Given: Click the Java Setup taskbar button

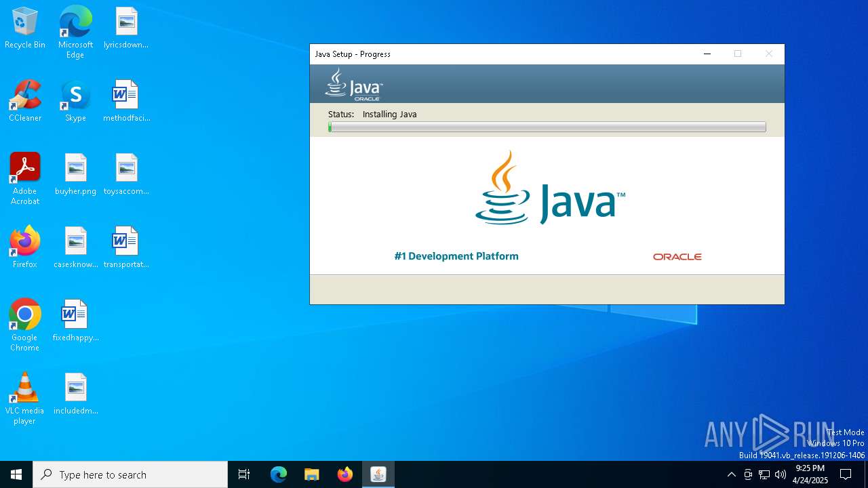Looking at the screenshot, I should (x=378, y=474).
